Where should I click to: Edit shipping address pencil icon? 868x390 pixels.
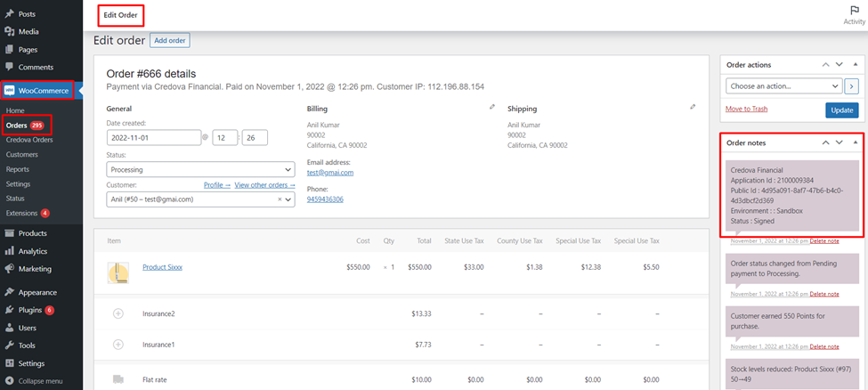693,107
